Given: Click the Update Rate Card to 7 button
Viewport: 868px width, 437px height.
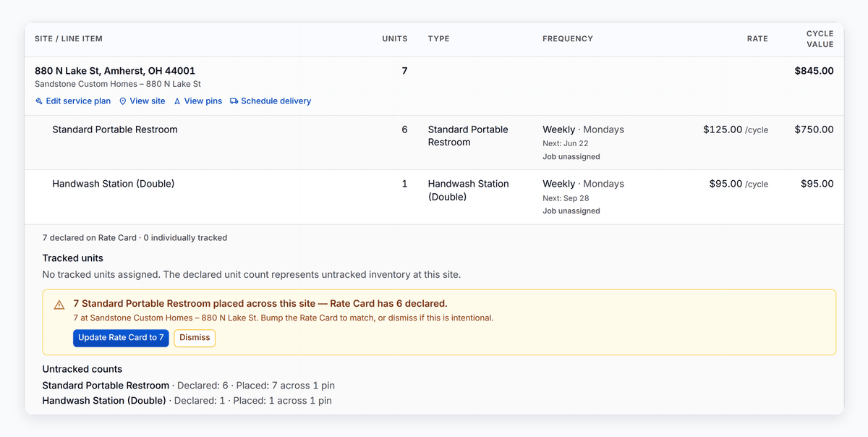Looking at the screenshot, I should 121,338.
